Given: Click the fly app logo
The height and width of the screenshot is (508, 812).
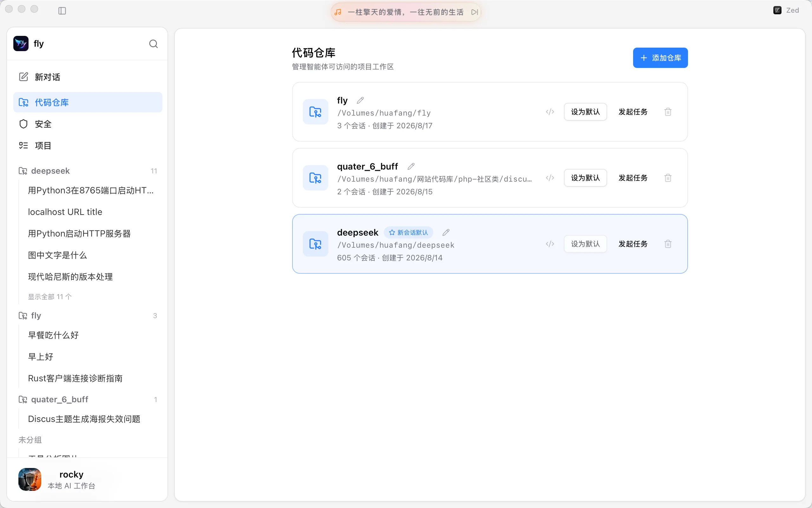Looking at the screenshot, I should tap(21, 44).
